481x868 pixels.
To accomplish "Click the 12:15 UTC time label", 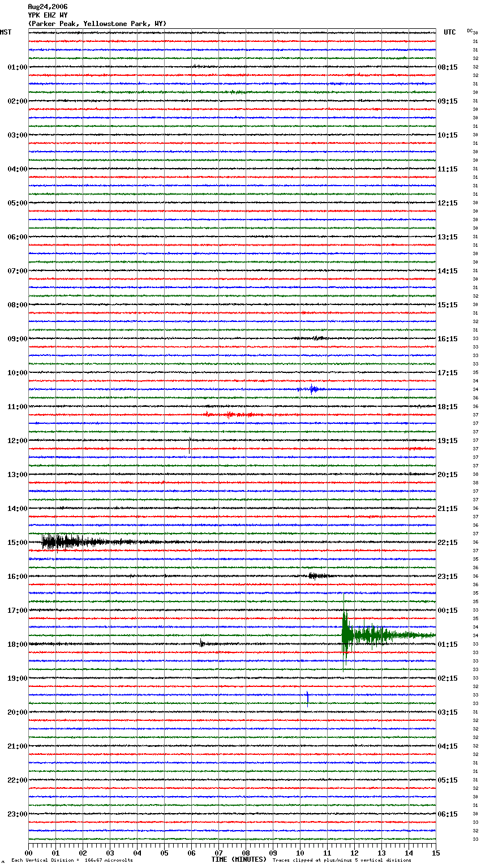I will (448, 203).
